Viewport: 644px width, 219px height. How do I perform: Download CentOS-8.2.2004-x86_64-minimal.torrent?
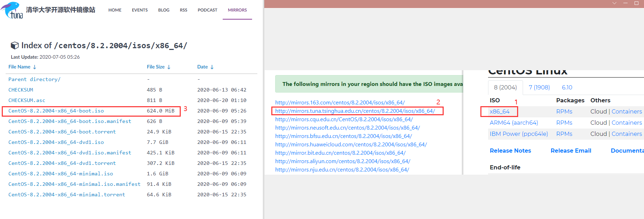[66, 195]
